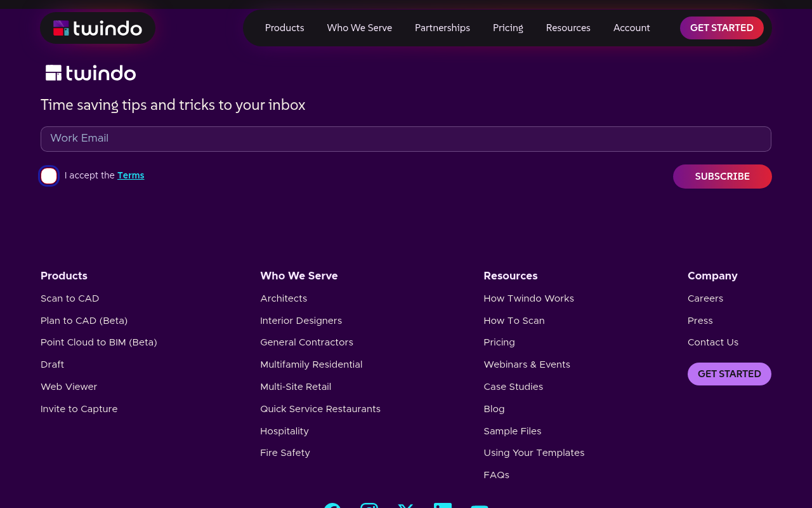Screen dimensions: 812x508
Task: Open the Terms link
Action: point(131,175)
